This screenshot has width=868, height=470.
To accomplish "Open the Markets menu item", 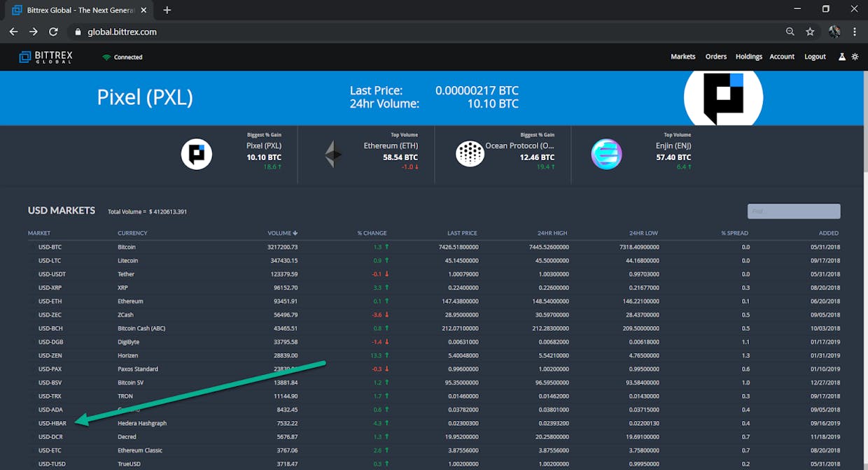I will (x=683, y=57).
